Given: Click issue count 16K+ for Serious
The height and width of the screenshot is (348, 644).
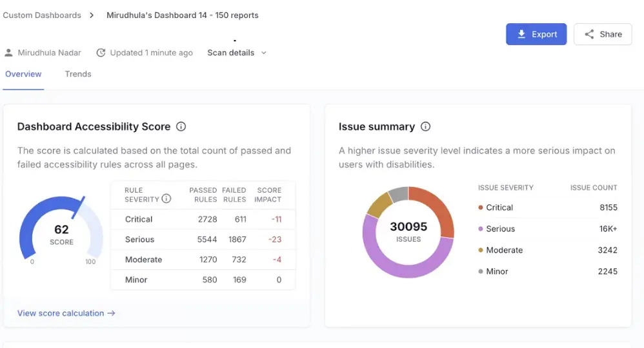Looking at the screenshot, I should point(608,229).
